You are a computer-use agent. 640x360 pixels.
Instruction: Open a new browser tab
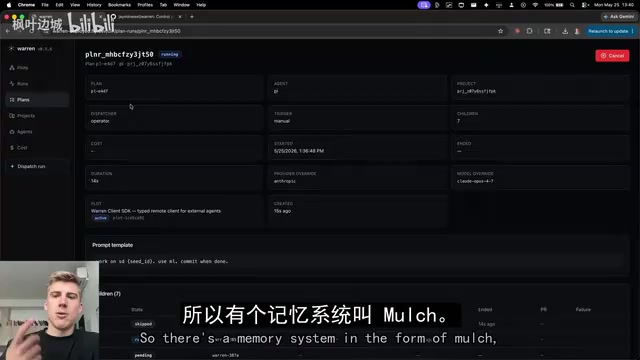point(192,17)
